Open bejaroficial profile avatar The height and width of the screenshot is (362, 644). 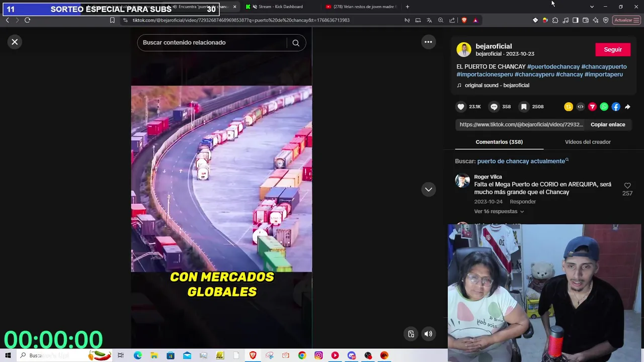click(464, 50)
